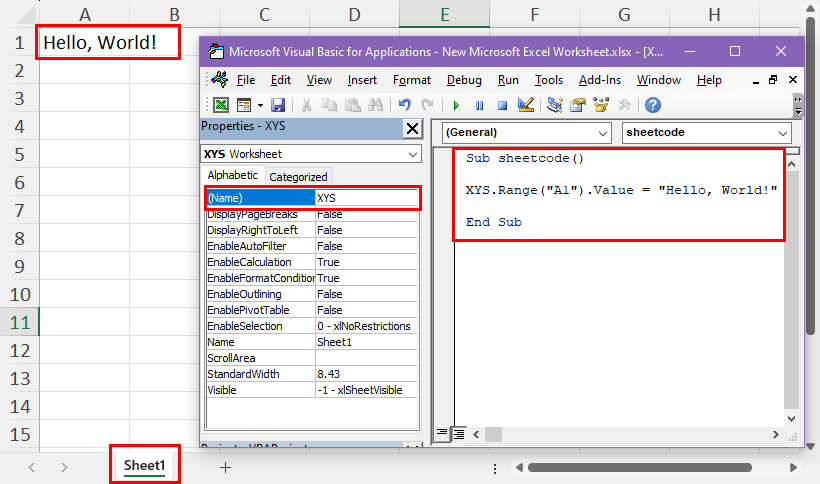Select the DisplayRightToLeft property
This screenshot has height=484, width=820.
253,230
